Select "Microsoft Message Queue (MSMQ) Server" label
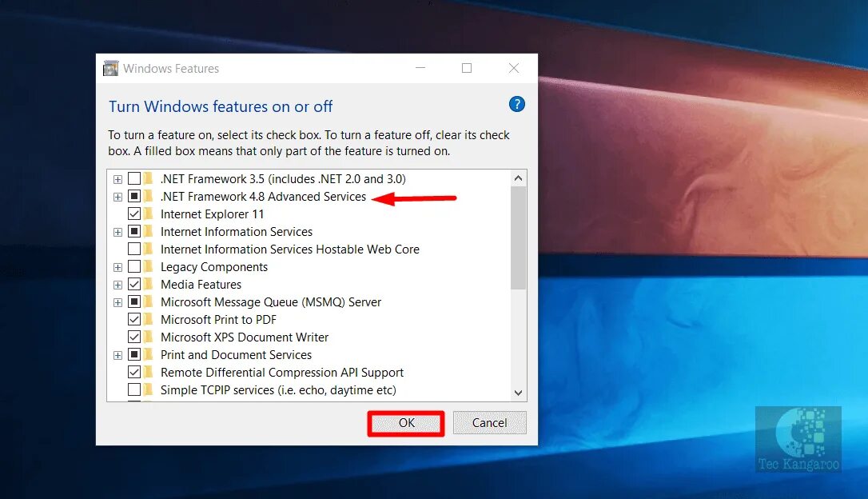 (x=271, y=301)
